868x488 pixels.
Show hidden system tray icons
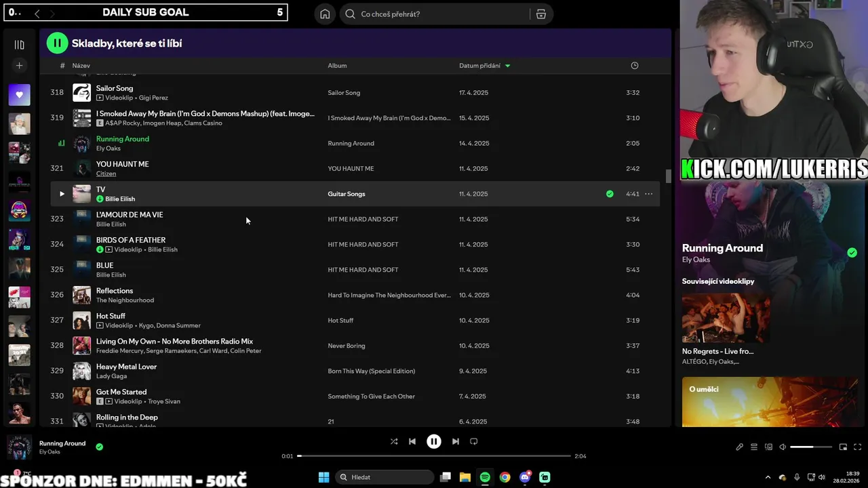coord(768,477)
